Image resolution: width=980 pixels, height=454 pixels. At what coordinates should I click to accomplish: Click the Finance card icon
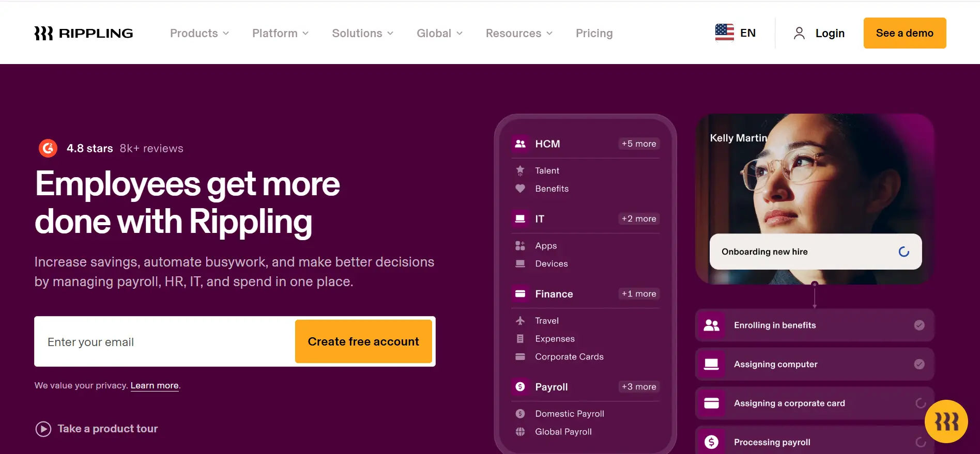[x=520, y=294]
